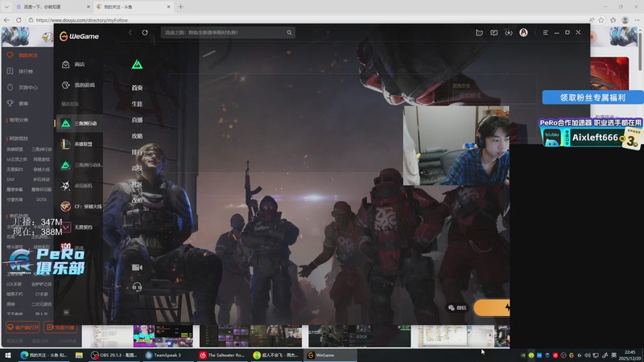Open the browser tab list dropdown arrow

click(6, 6)
